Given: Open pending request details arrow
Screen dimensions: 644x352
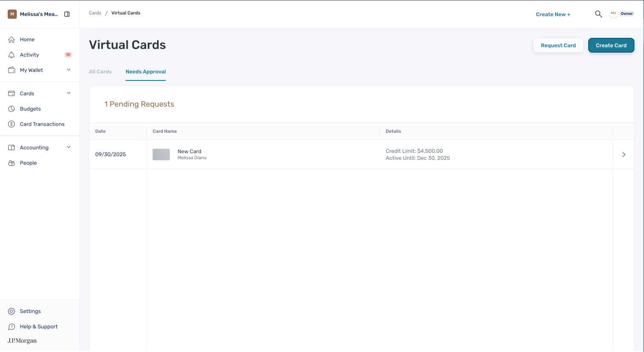Looking at the screenshot, I should pos(624,155).
